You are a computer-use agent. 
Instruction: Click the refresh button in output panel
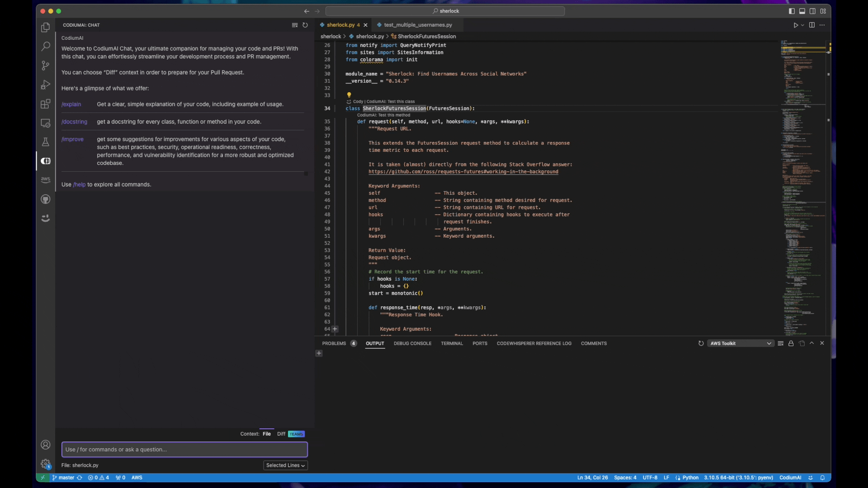701,343
